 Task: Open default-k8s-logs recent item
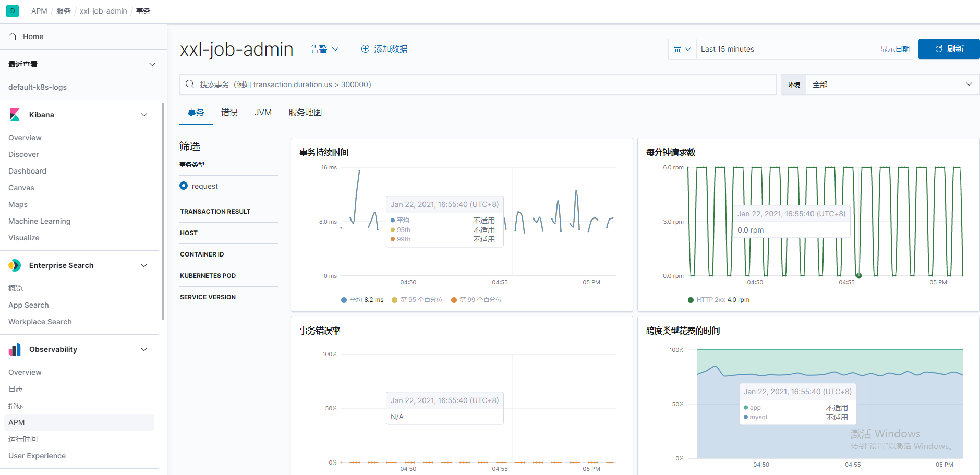(38, 87)
